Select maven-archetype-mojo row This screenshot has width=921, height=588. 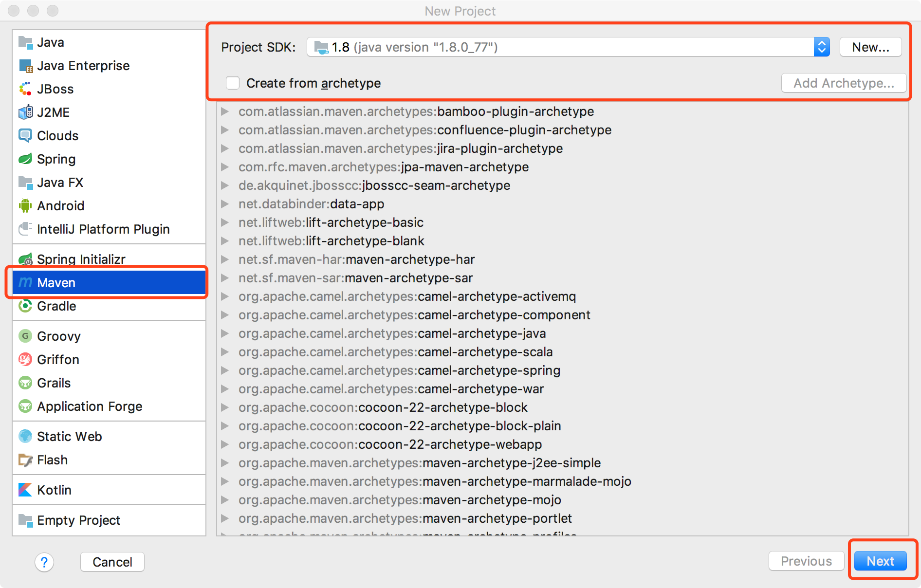[x=563, y=500]
